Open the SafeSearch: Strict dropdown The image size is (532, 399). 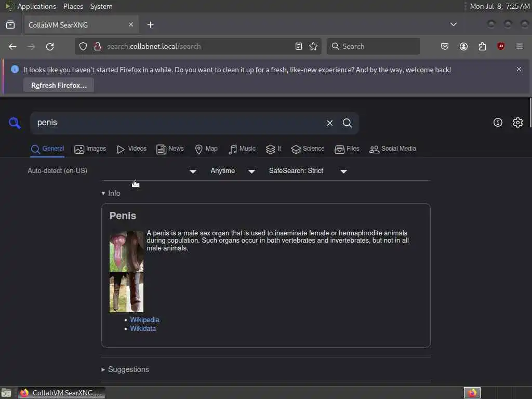click(308, 171)
